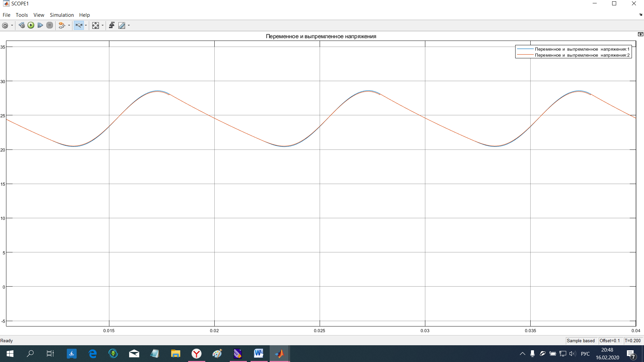Click the maximize axes button
Image resolution: width=644 pixels, height=362 pixels.
point(640,34)
